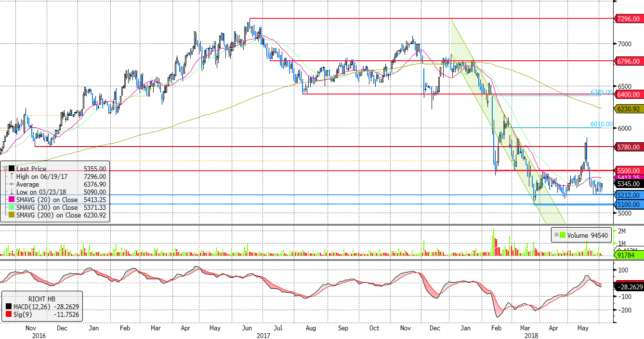644x339 pixels.
Task: Collapse the Last Price legend tree
Action: (x=5, y=169)
